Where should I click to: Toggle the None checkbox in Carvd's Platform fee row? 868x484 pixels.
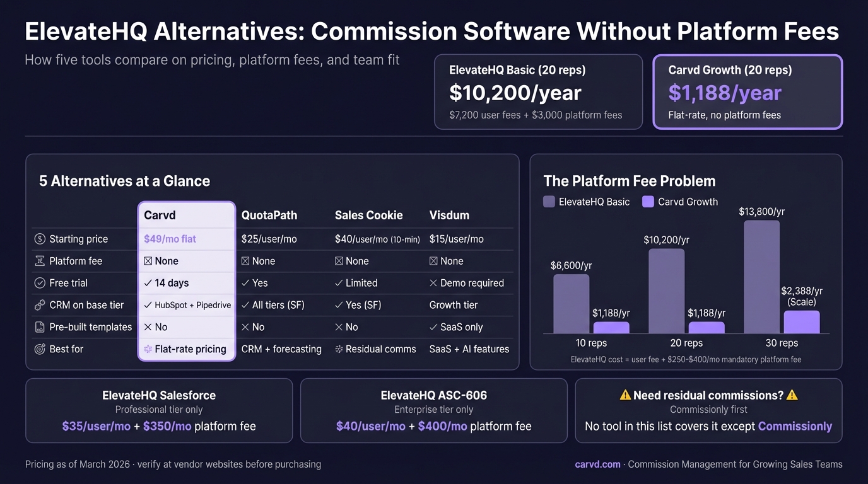(x=148, y=261)
